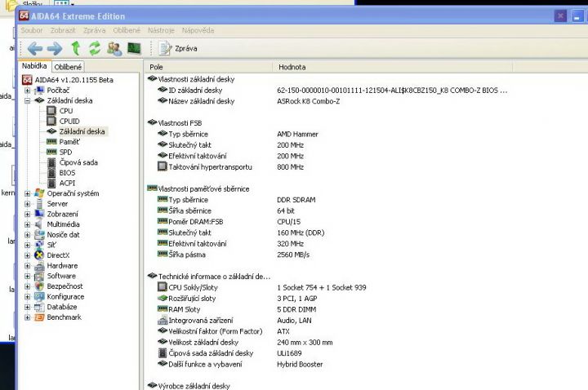Go up one level with green arrow
588x390 pixels.
pos(76,48)
